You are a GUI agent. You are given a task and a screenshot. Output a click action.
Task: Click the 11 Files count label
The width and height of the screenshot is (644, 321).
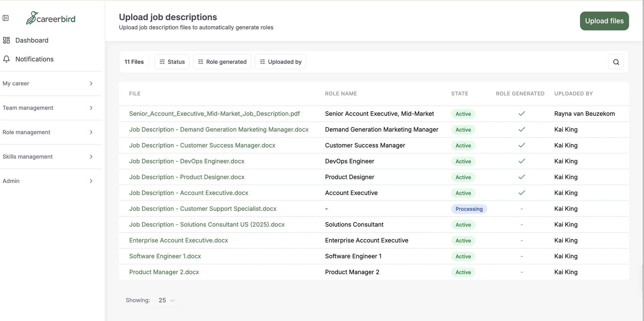pyautogui.click(x=134, y=62)
